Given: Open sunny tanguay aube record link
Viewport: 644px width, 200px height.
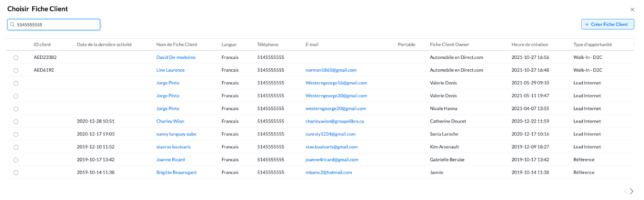Looking at the screenshot, I should coord(176,134).
